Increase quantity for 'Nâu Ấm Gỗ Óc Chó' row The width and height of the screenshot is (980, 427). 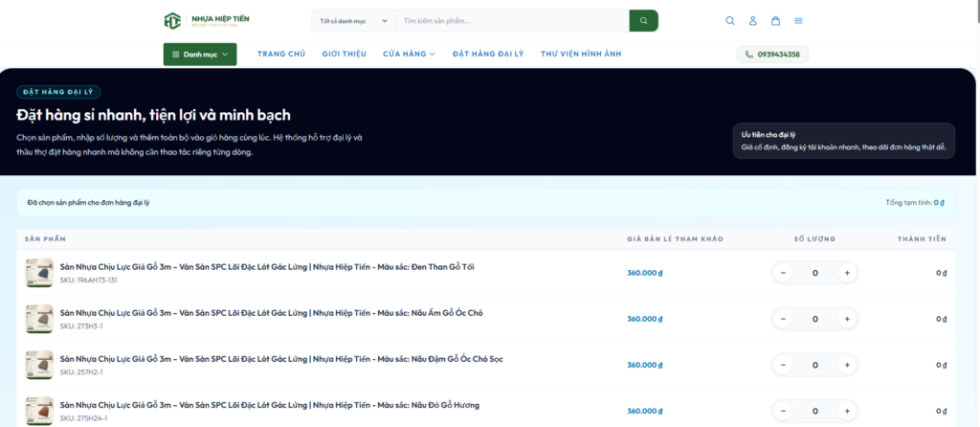848,319
